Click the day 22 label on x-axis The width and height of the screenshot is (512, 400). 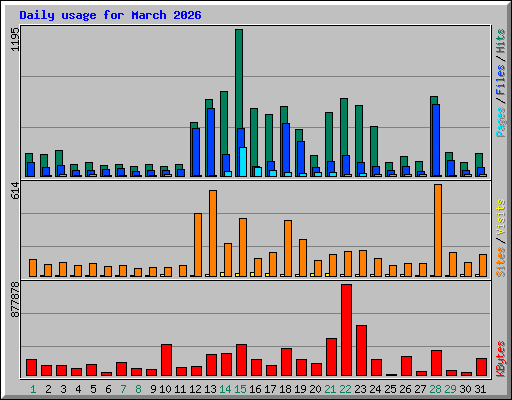tap(345, 389)
